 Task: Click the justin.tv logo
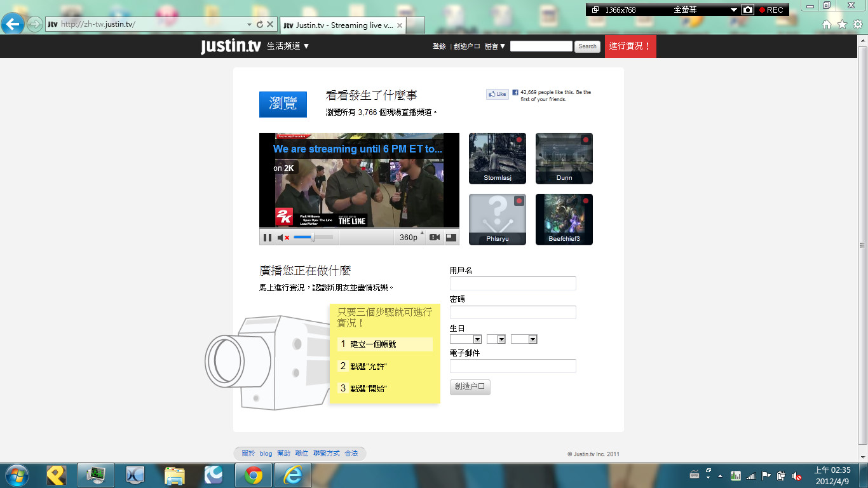(231, 46)
